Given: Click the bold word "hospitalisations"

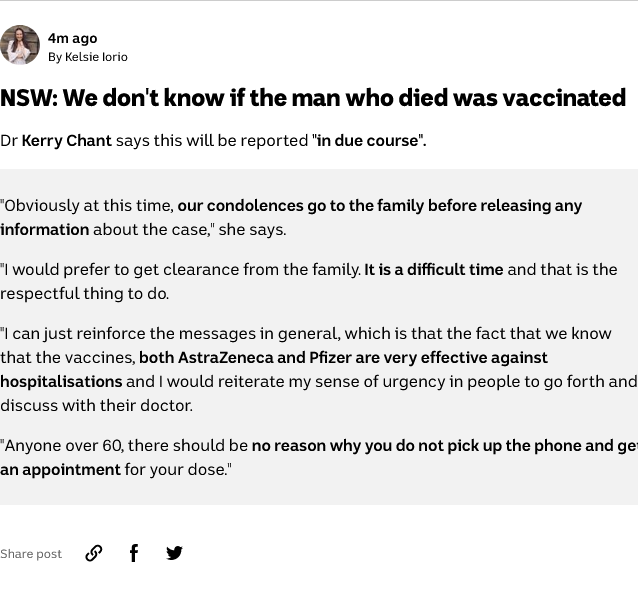Looking at the screenshot, I should click(61, 382).
